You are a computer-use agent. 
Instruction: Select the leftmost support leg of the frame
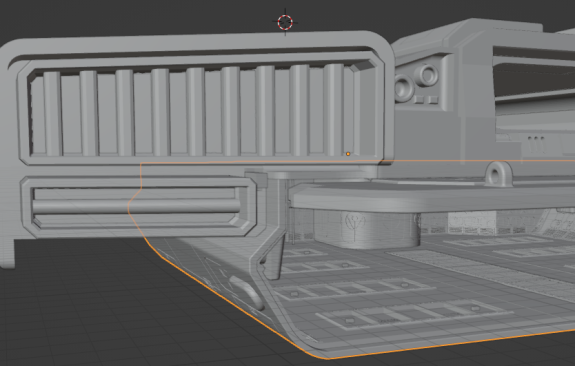point(7,253)
